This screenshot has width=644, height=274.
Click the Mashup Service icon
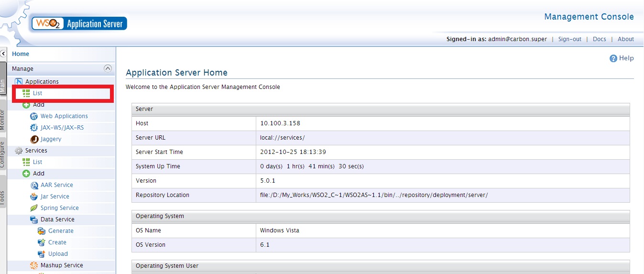(x=34, y=265)
